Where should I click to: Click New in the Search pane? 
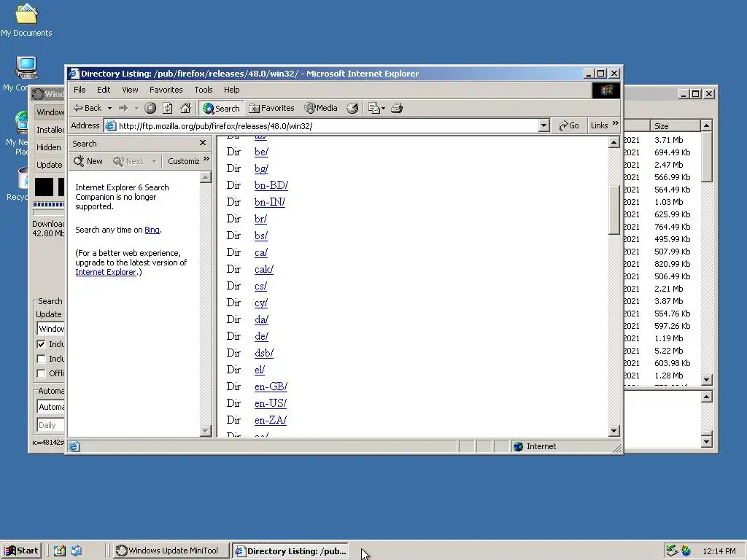[x=88, y=161]
